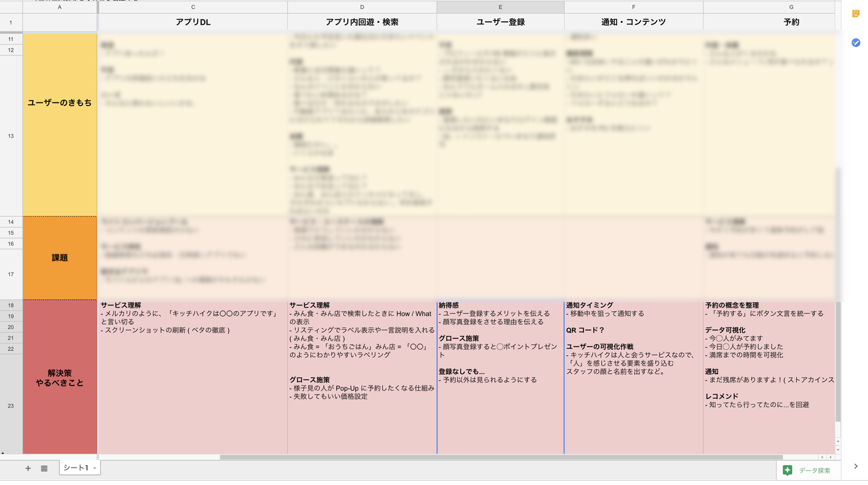Select column C header

[192, 7]
